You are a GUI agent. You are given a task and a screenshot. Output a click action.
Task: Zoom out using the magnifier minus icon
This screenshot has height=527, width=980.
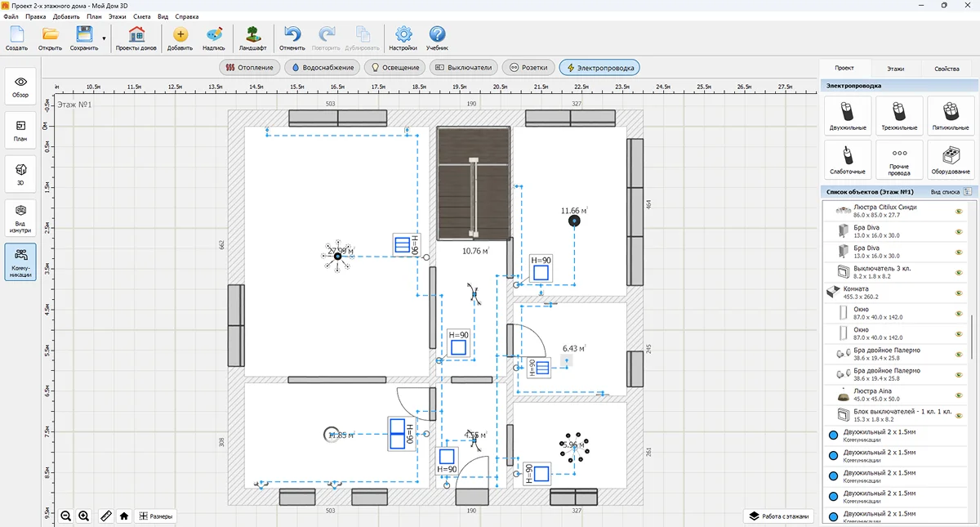click(65, 516)
